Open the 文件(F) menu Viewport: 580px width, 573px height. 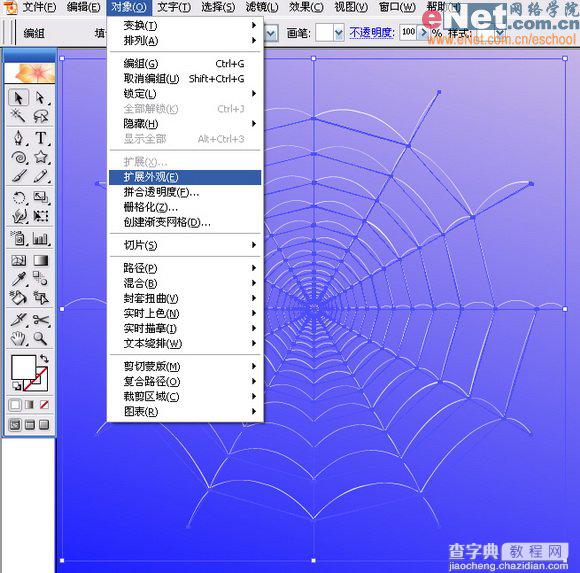point(39,7)
